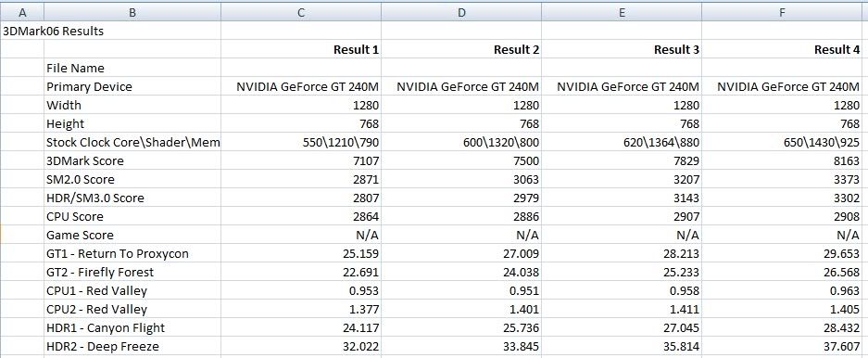
Task: Select column C header
Action: pos(301,12)
